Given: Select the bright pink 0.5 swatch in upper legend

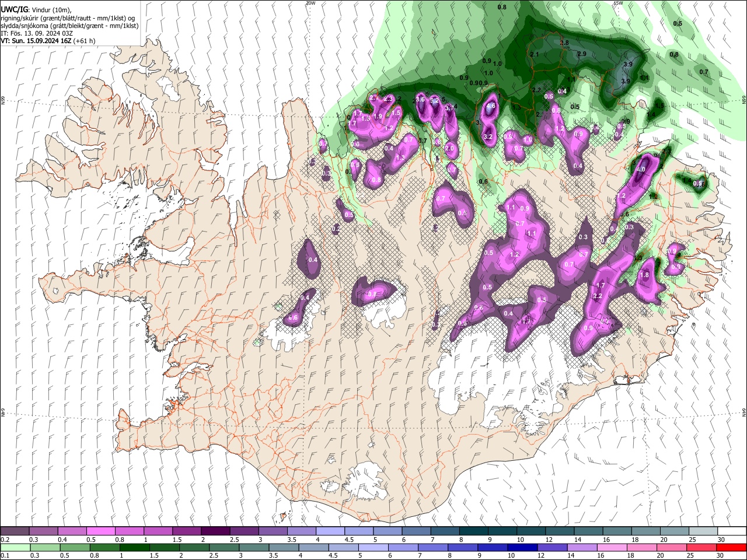Looking at the screenshot, I should pos(101,531).
